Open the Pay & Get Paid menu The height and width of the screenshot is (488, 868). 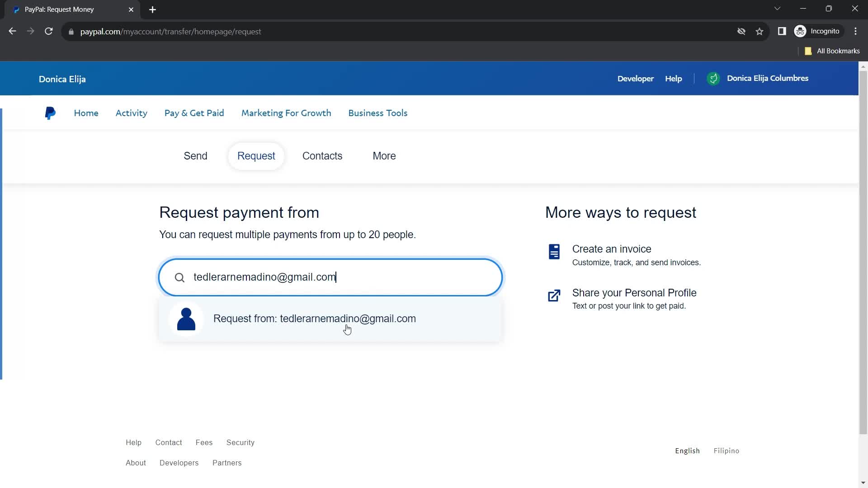point(194,113)
